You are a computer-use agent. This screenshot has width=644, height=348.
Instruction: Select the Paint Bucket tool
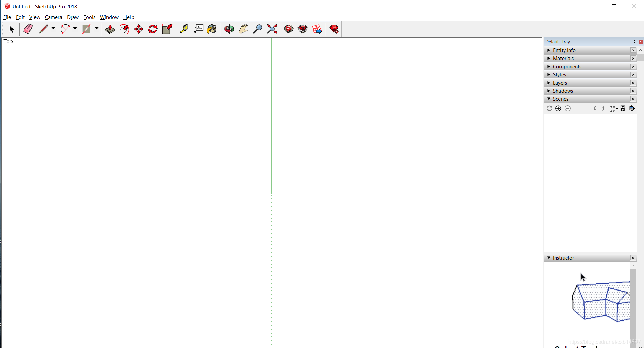212,29
